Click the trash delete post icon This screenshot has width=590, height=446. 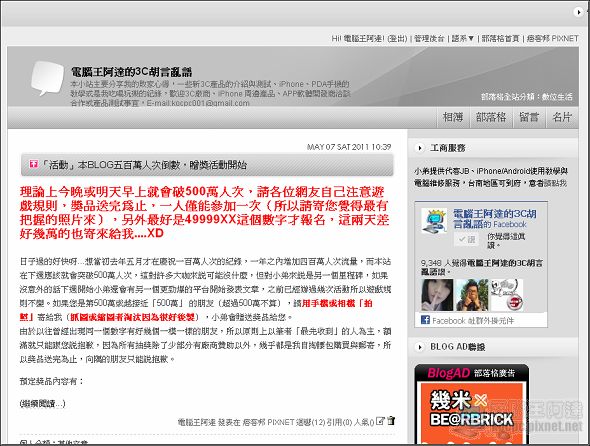pyautogui.click(x=391, y=421)
